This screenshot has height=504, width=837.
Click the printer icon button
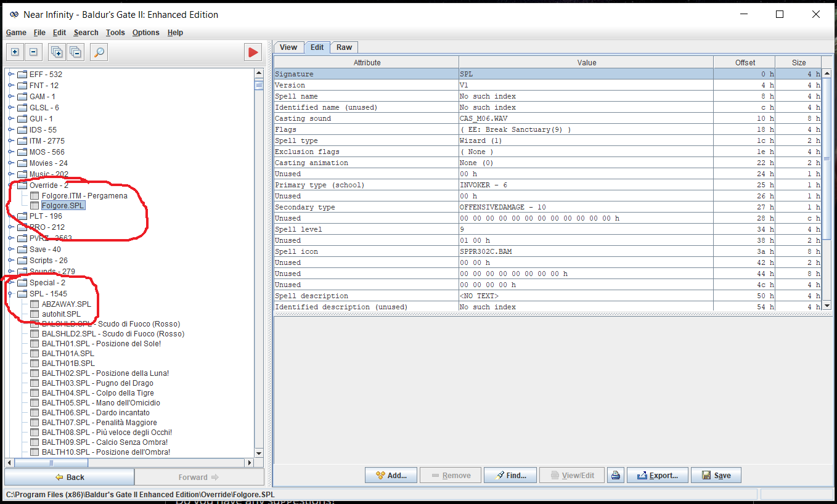click(x=615, y=475)
